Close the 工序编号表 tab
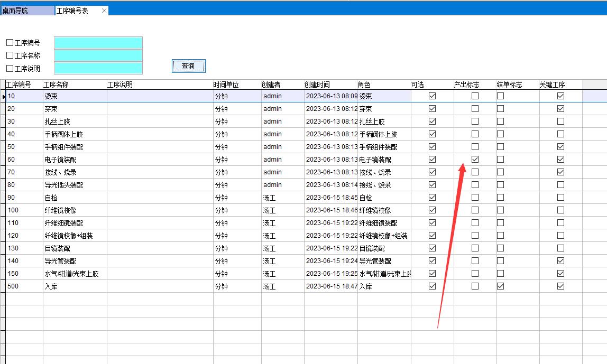The width and height of the screenshot is (607, 364). (104, 11)
